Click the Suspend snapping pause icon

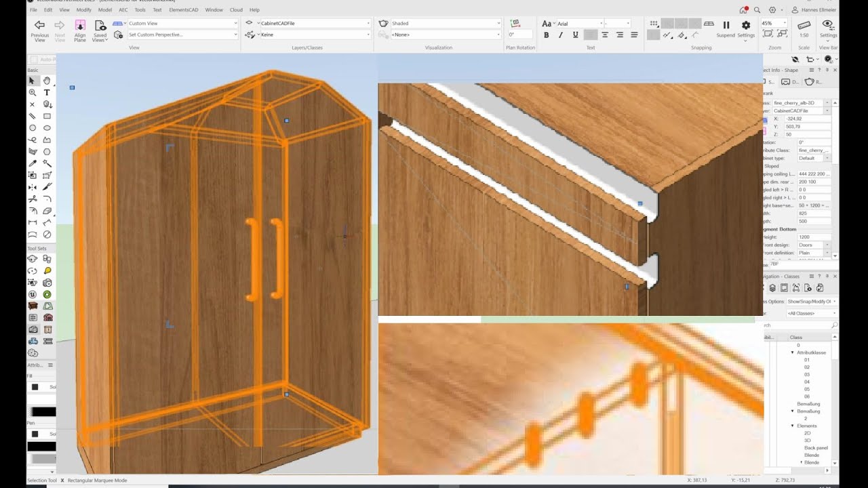[726, 25]
